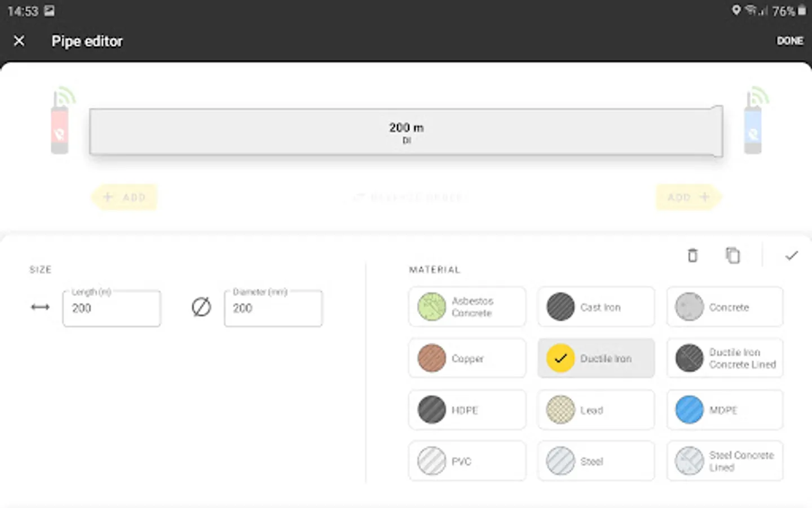Tap the trash icon to delete pipe
Viewport: 812px width, 508px height.
[692, 255]
